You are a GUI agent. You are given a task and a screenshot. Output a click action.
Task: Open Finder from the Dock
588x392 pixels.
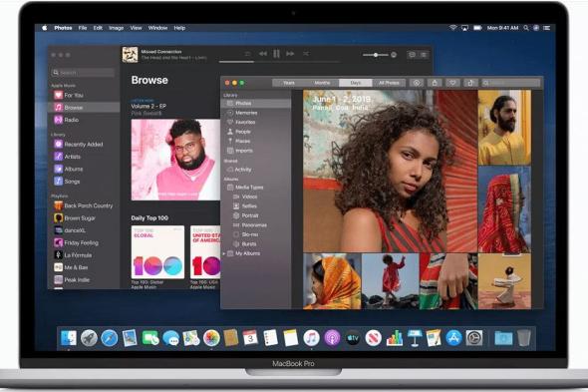click(x=69, y=338)
